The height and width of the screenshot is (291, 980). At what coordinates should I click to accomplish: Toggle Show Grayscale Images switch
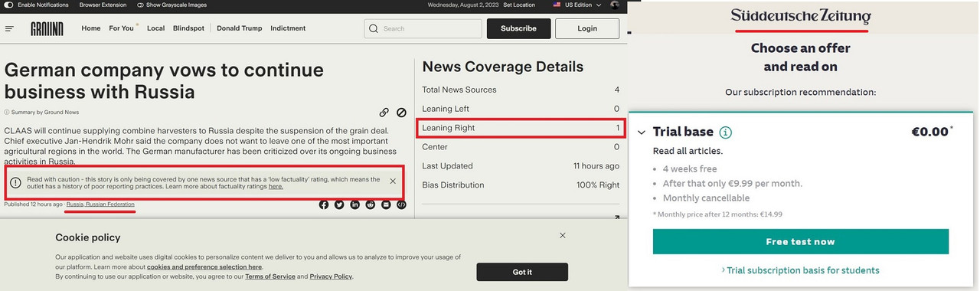(141, 5)
